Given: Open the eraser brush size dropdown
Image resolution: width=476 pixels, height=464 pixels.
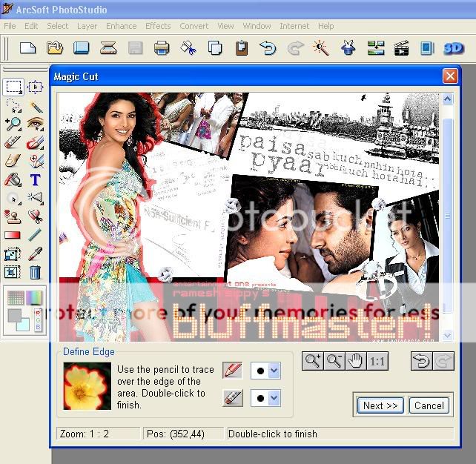Looking at the screenshot, I should pyautogui.click(x=274, y=399).
